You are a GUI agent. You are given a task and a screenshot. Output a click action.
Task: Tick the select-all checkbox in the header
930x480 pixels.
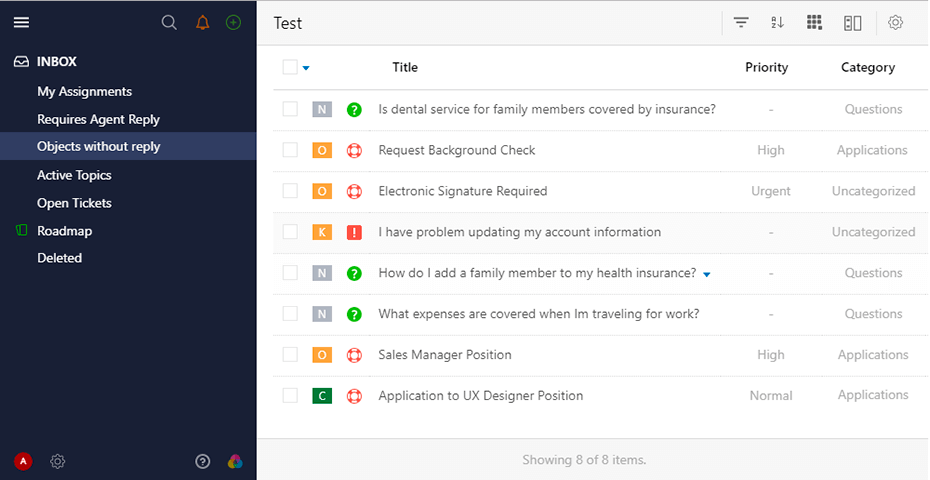290,67
